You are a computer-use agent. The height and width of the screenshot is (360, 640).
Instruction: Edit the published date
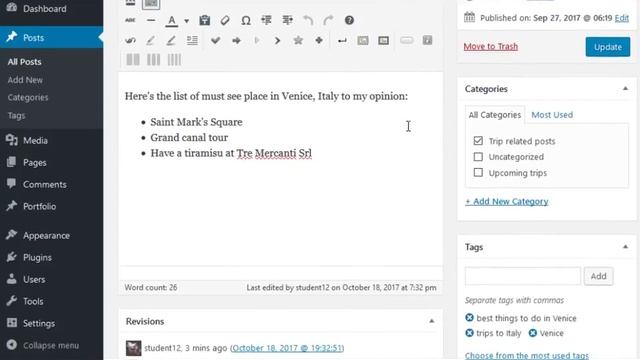(x=622, y=18)
